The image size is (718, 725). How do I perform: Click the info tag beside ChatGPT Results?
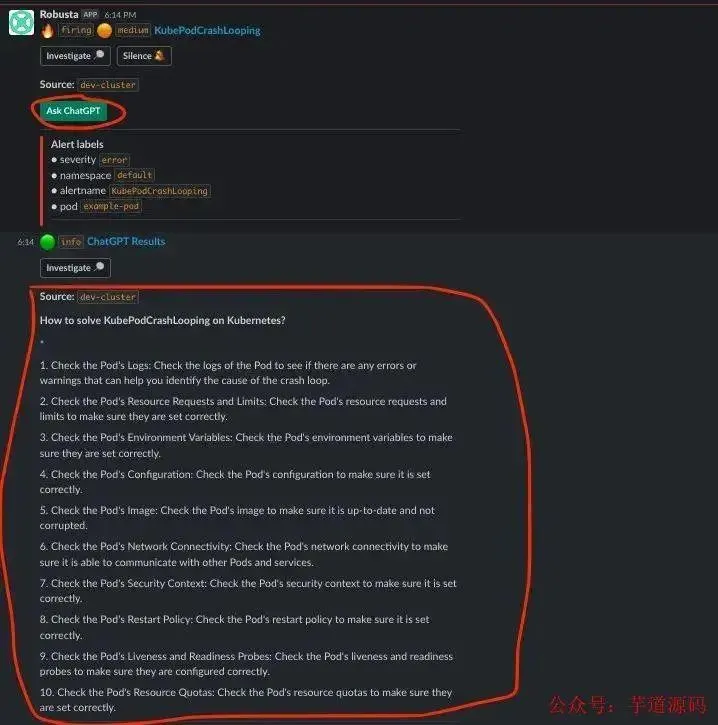[x=71, y=242]
